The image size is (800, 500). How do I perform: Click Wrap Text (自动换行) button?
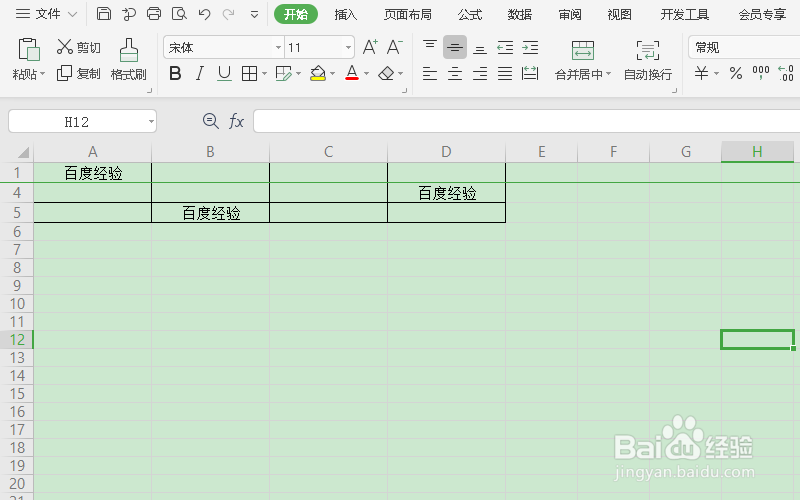click(648, 60)
